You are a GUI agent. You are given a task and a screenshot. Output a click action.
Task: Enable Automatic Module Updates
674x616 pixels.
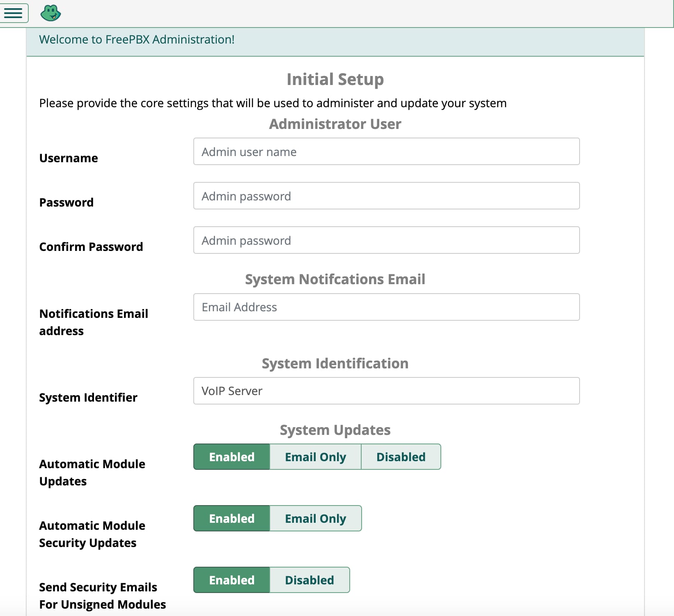[231, 457]
